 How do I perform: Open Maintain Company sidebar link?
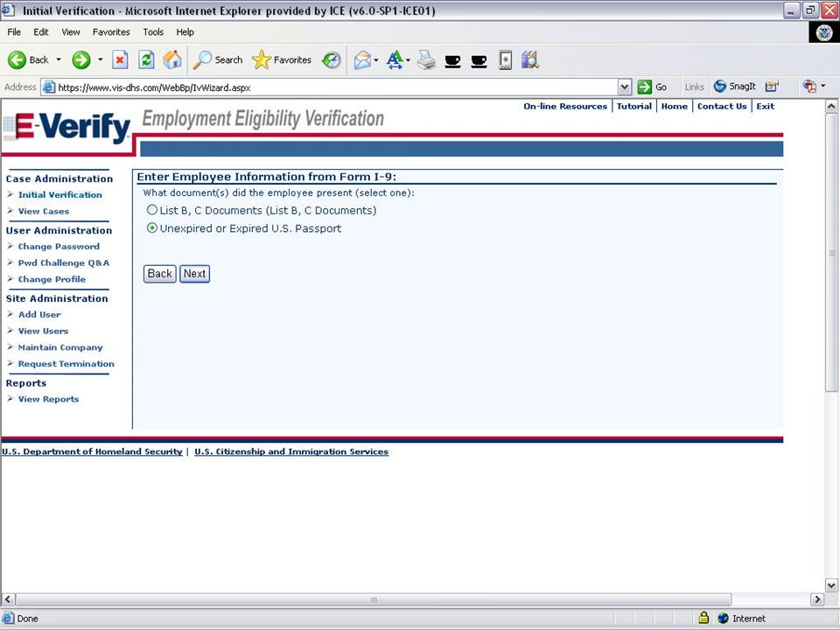(x=60, y=347)
